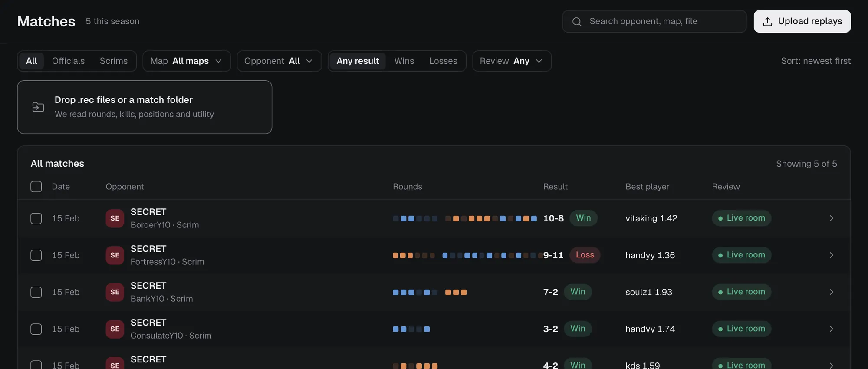Open the BankY10 match row chevron
The image size is (868, 369).
point(831,292)
